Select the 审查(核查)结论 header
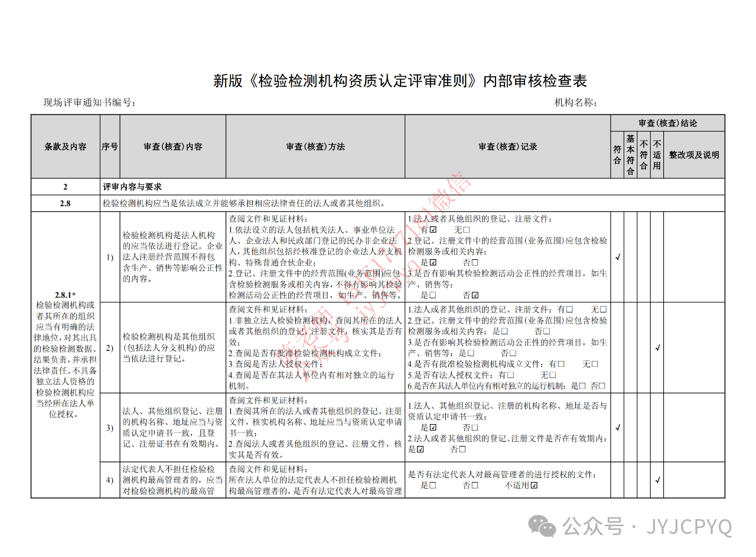This screenshot has height=557, width=756. coord(668,123)
